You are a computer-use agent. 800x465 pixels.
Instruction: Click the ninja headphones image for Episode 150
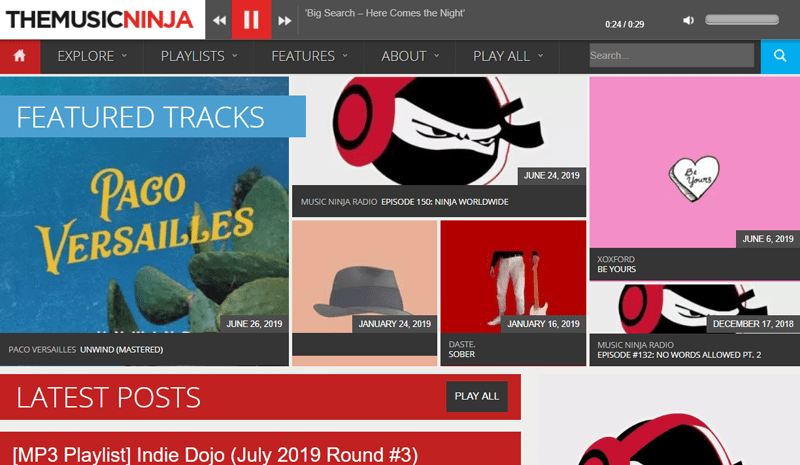tap(439, 131)
